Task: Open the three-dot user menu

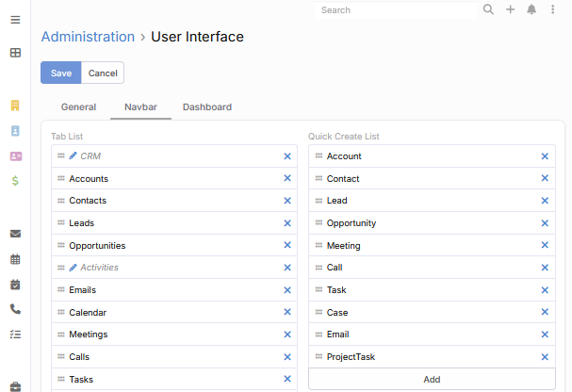Action: [553, 10]
